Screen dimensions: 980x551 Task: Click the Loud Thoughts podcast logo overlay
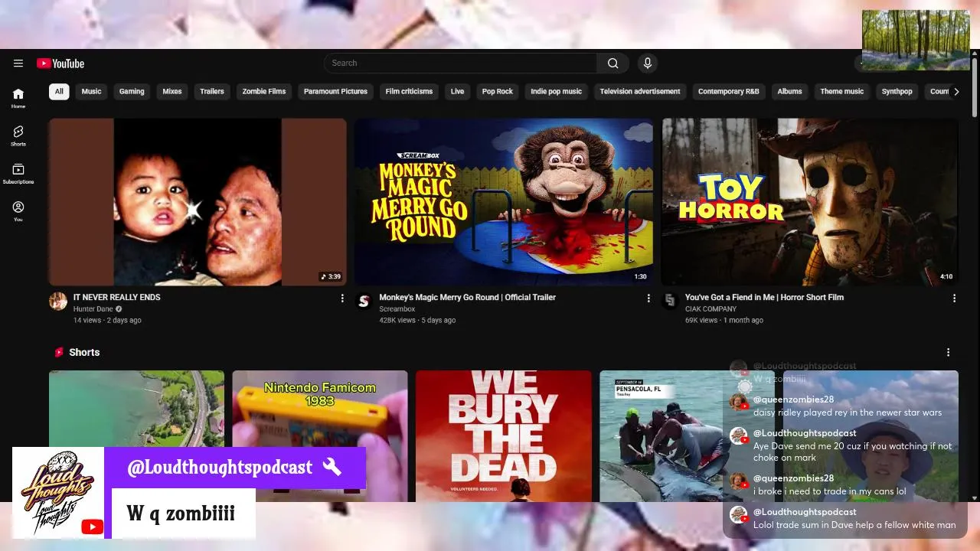click(x=58, y=493)
